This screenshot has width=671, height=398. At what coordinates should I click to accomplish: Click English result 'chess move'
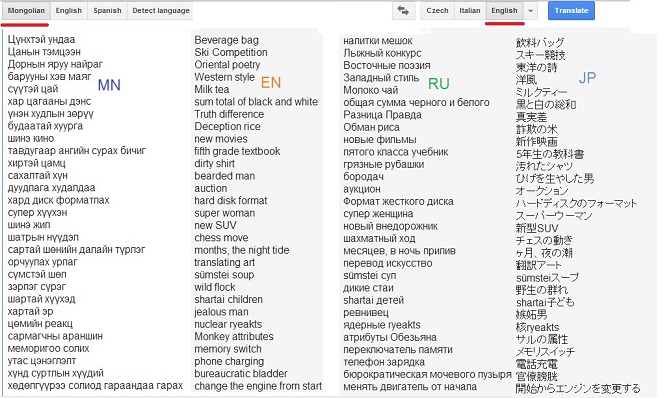pos(221,238)
